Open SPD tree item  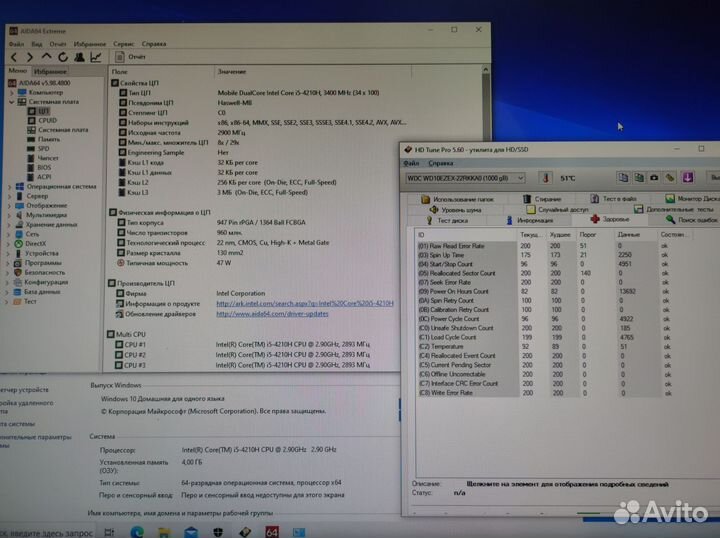[x=39, y=149]
